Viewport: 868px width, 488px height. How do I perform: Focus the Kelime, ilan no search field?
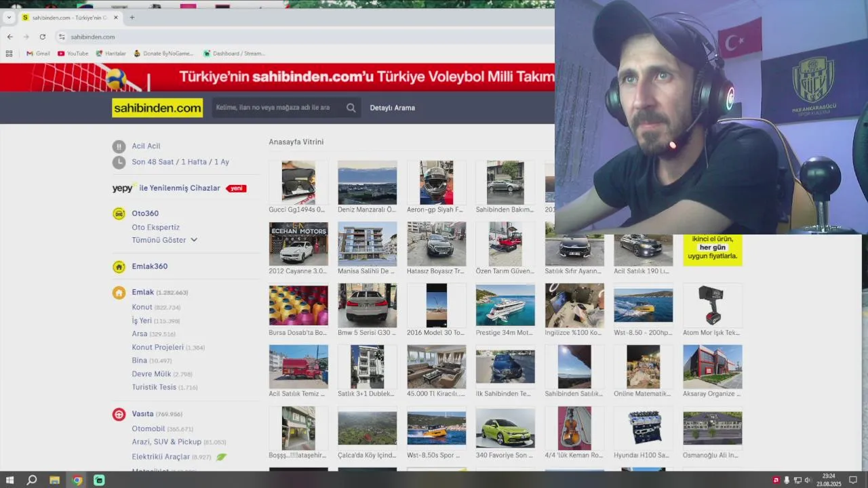(277, 108)
